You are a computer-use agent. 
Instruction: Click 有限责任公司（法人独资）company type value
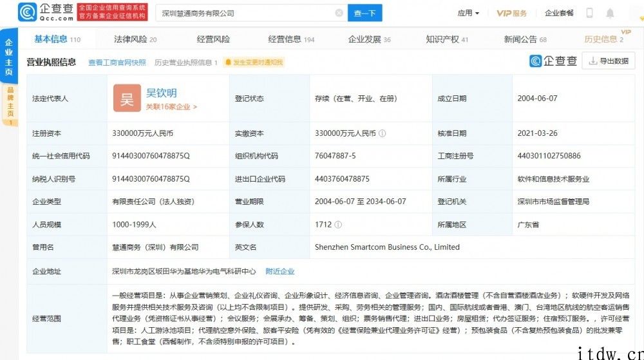[153, 202]
